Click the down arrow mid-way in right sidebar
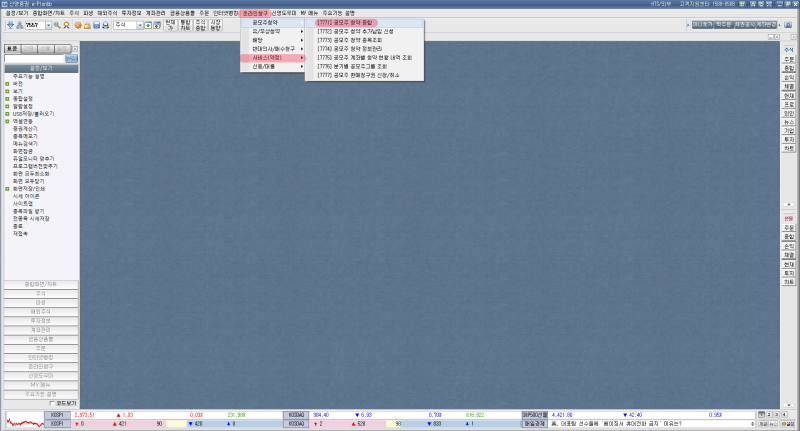Image resolution: width=800 pixels, height=431 pixels. click(789, 205)
